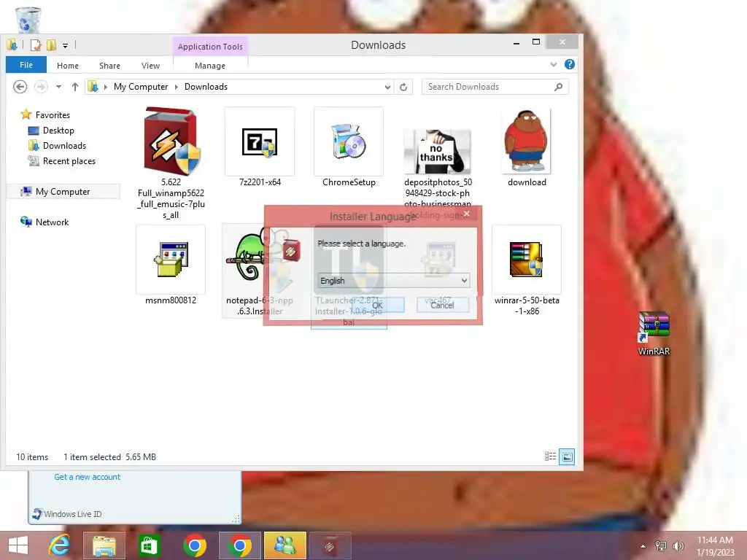Screen dimensions: 747x560
Task: Open the Windows Store taskbar icon
Action: (x=149, y=545)
